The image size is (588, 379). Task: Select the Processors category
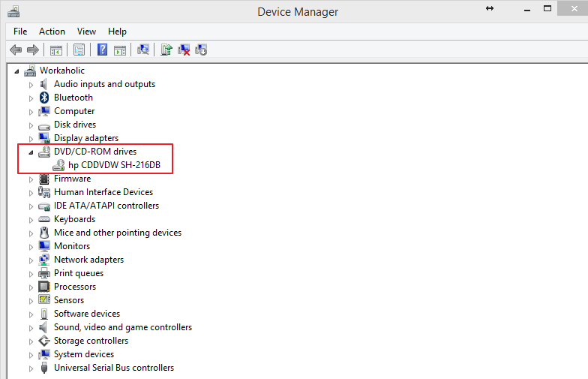75,287
